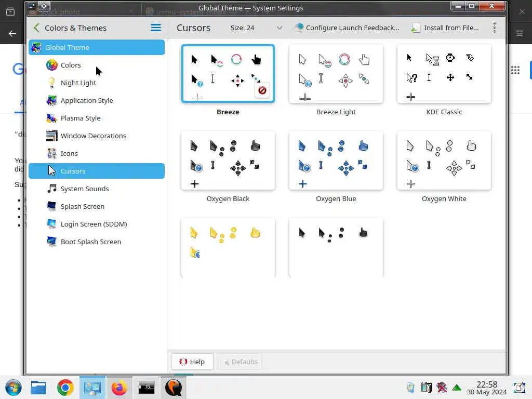Open Boot Splash Screen settings

[97, 242]
